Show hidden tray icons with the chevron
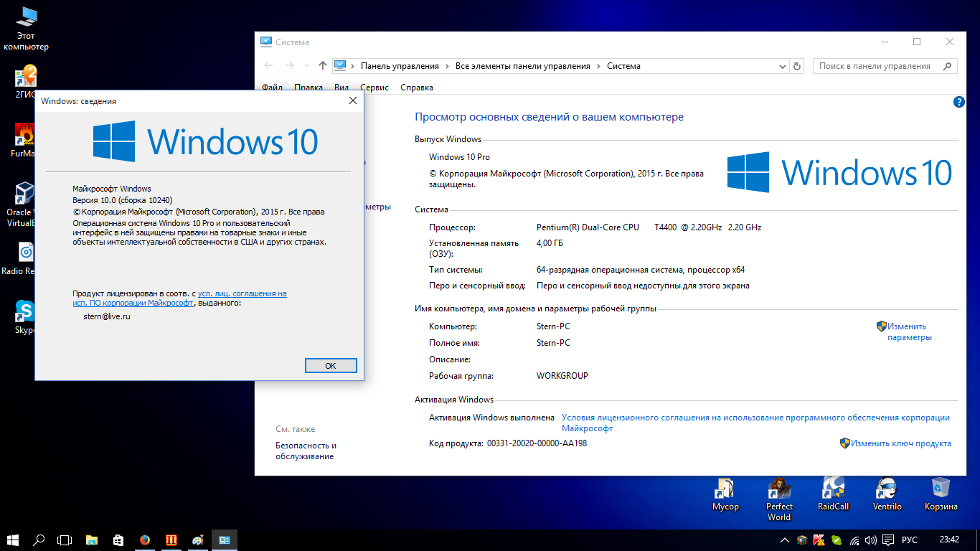Viewport: 980px width, 551px height. coord(785,540)
